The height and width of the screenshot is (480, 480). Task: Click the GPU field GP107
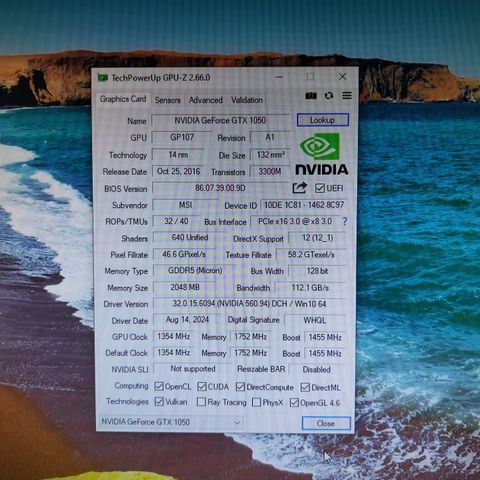(182, 137)
